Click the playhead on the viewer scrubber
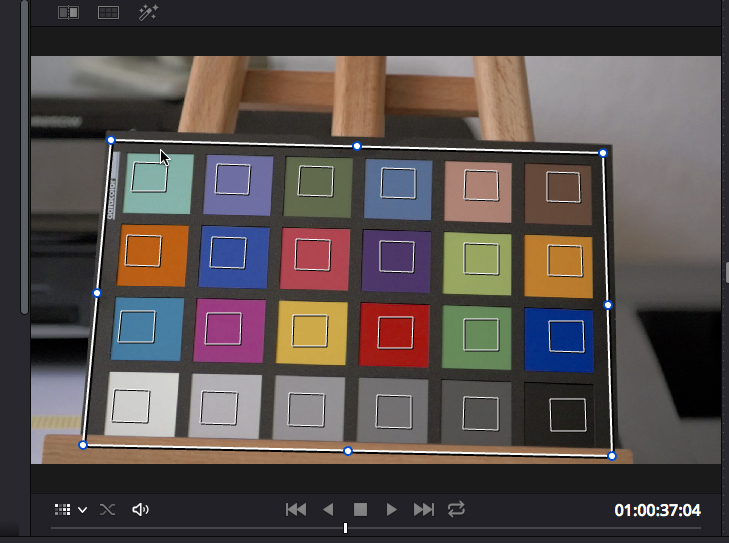Viewport: 729px width, 543px height. pyautogui.click(x=345, y=528)
